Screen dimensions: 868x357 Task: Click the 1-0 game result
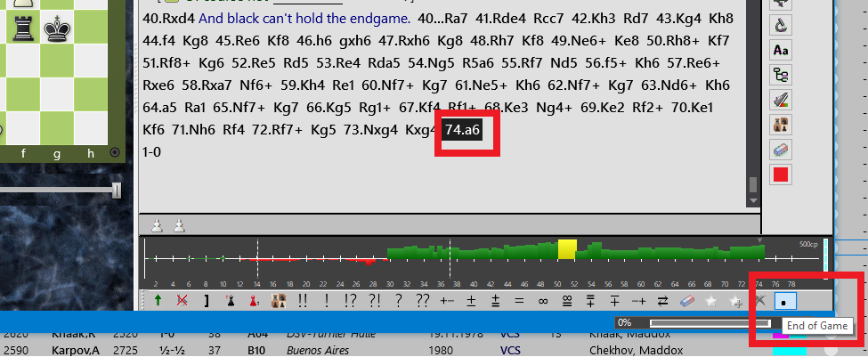(151, 151)
